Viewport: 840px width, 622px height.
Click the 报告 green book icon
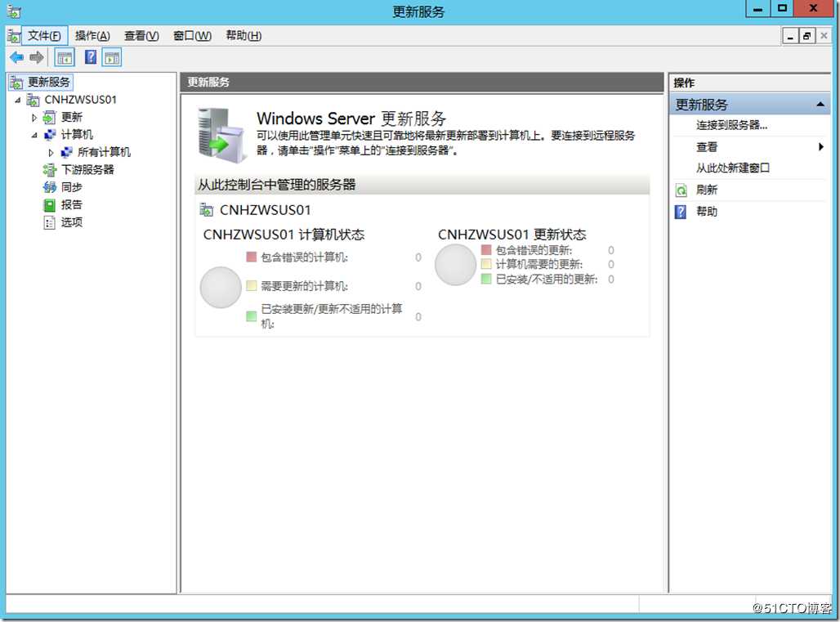pyautogui.click(x=49, y=204)
